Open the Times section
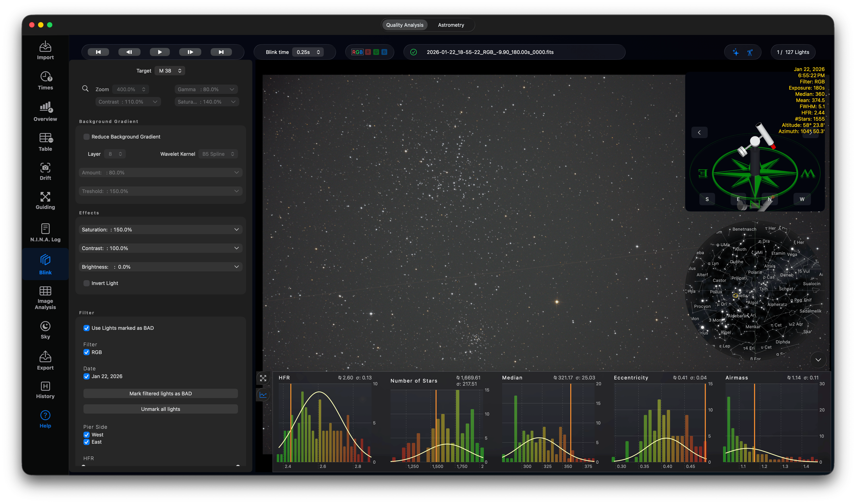The image size is (856, 504). click(45, 81)
